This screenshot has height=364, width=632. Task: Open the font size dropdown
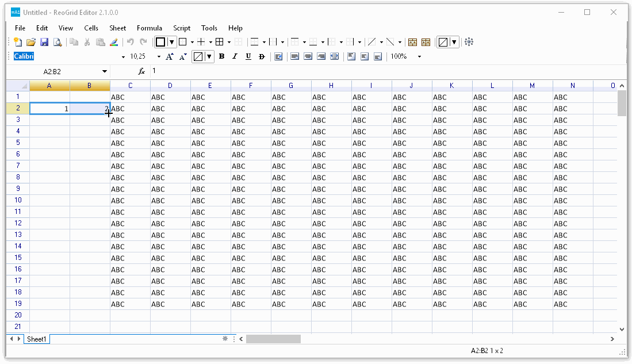pyautogui.click(x=159, y=57)
